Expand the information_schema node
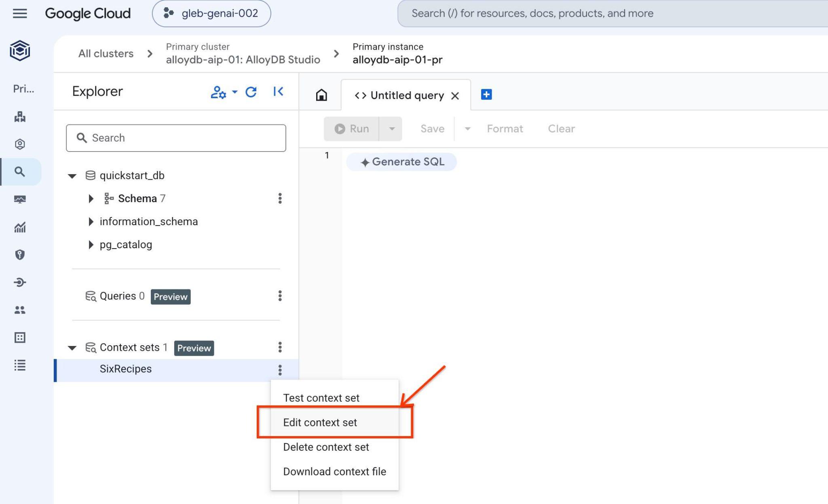Image resolution: width=828 pixels, height=504 pixels. pyautogui.click(x=91, y=221)
